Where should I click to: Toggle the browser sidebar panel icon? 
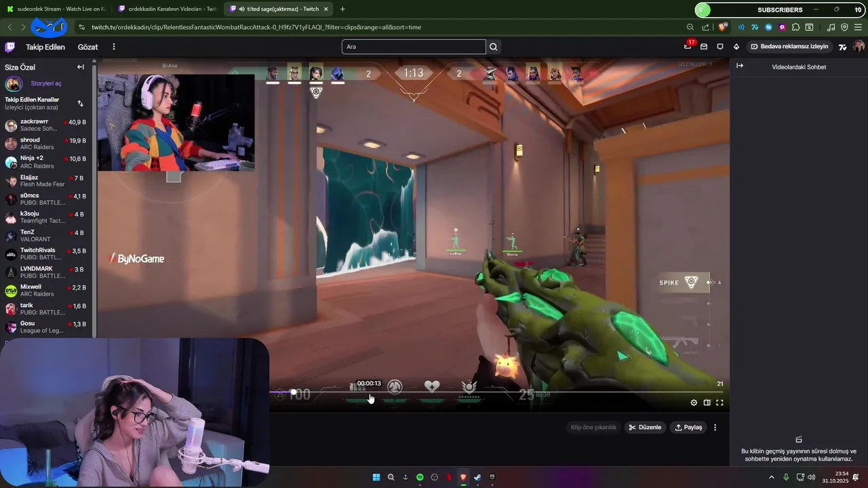click(809, 27)
